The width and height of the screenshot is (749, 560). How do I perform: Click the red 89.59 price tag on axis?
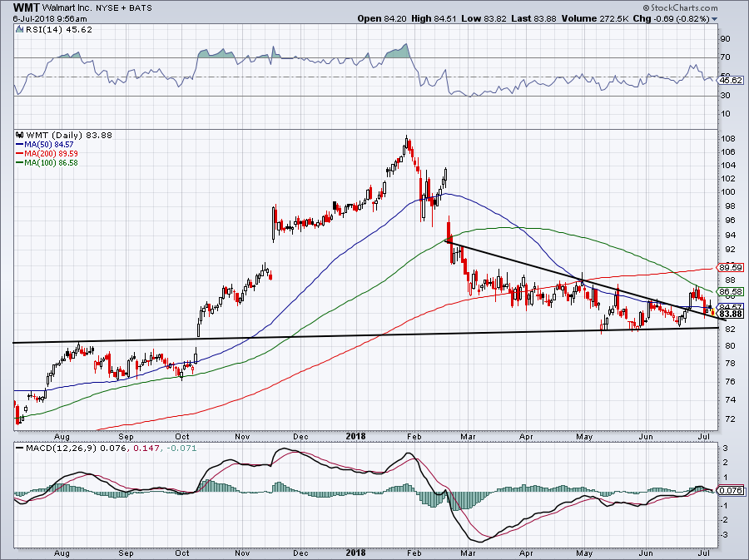coord(732,268)
